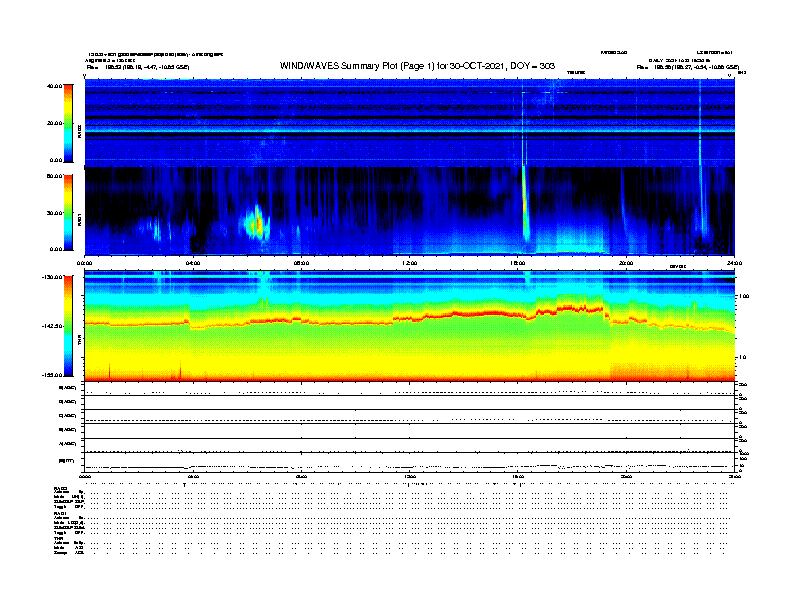Viewport: 792px width, 612px height.
Task: Click the RAD2 intensity color bar
Action: coord(68,123)
